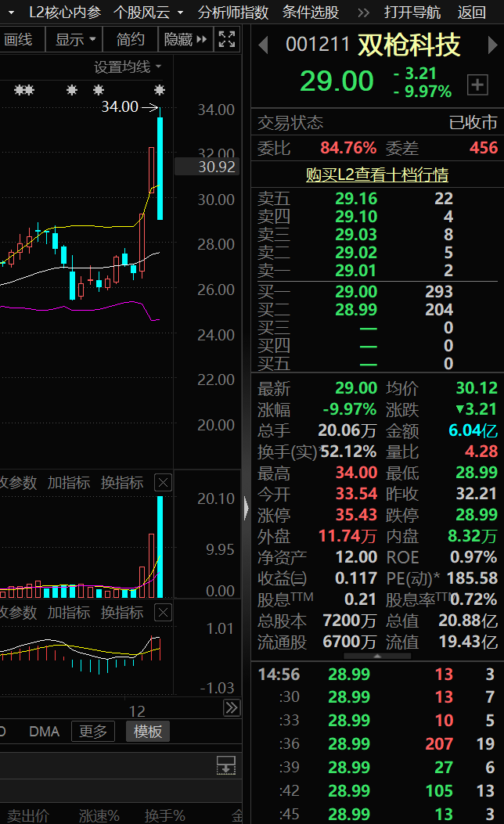This screenshot has width=504, height=824.
Task: Click the 买二 price 28.99
Action: click(x=356, y=310)
